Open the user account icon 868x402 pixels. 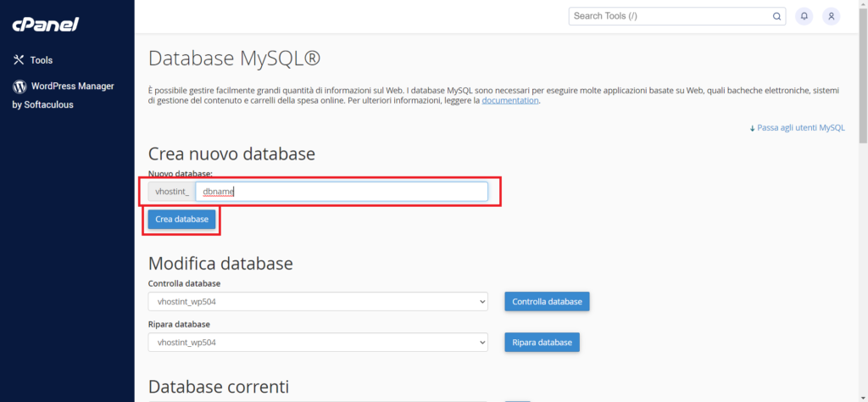tap(831, 16)
